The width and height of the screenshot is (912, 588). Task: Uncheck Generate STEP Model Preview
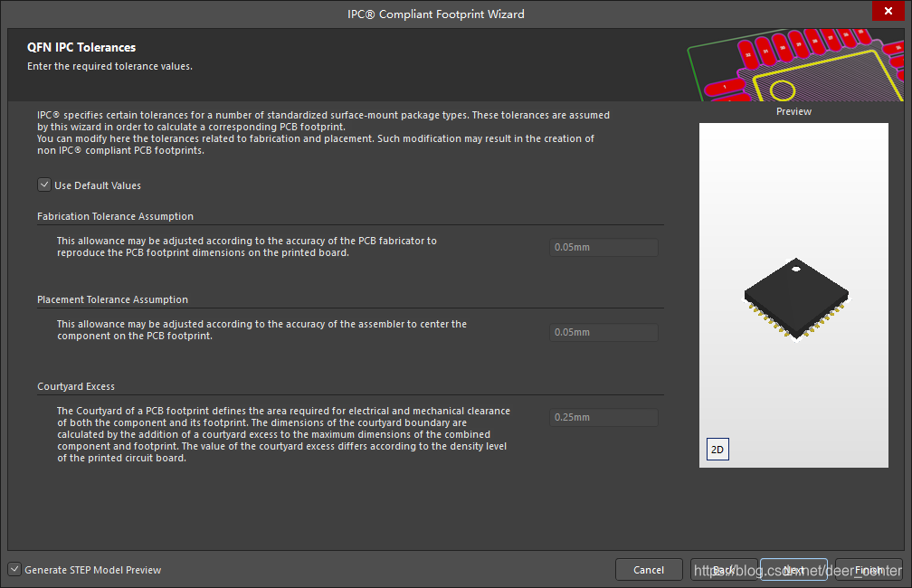pos(14,570)
